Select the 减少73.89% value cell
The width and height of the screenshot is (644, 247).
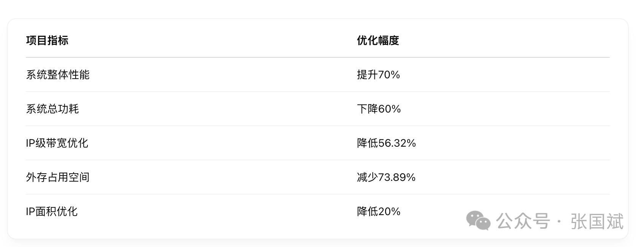tap(386, 177)
